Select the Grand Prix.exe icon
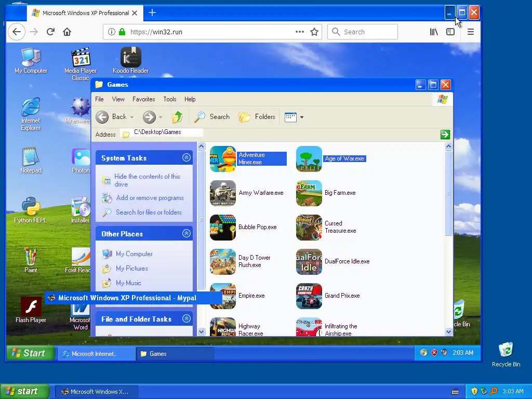Screen dimensions: 532x399 (x=309, y=296)
